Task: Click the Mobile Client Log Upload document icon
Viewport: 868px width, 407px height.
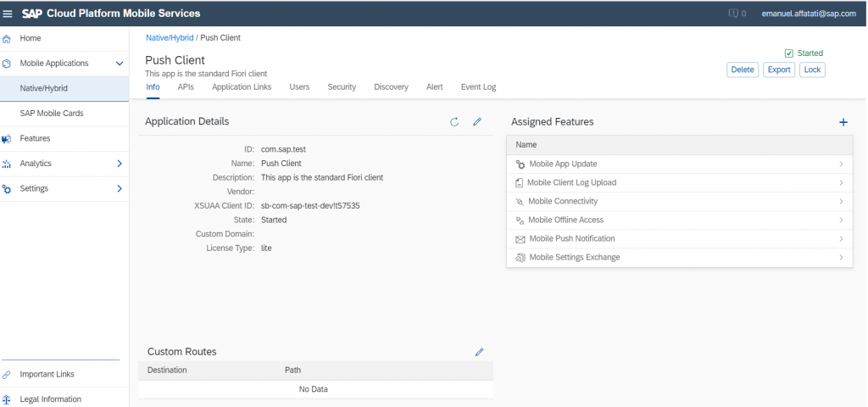Action: pyautogui.click(x=520, y=183)
